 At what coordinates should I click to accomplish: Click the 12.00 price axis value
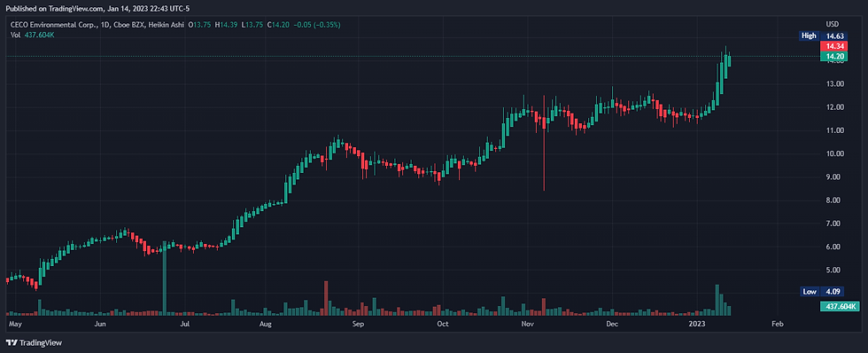[834, 107]
